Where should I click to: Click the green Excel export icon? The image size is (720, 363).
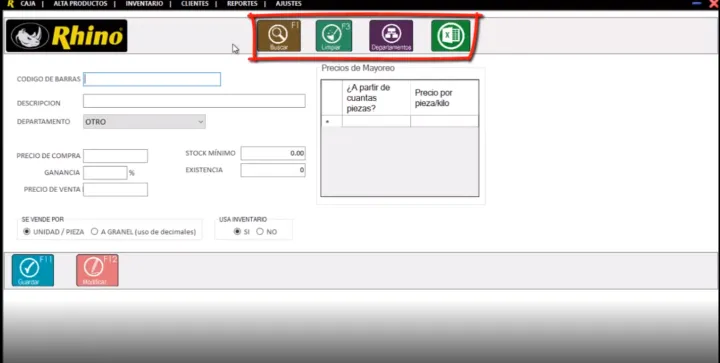450,36
